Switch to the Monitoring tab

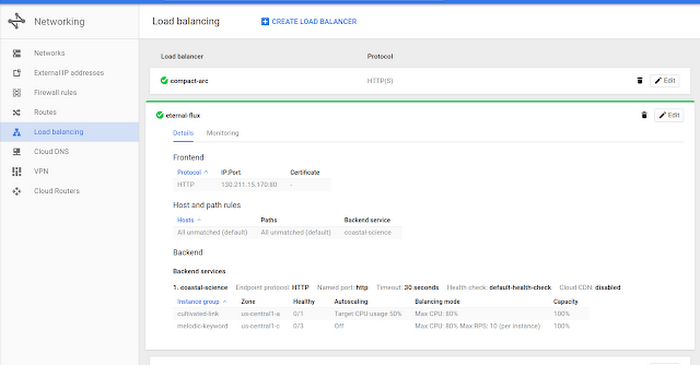click(x=222, y=133)
